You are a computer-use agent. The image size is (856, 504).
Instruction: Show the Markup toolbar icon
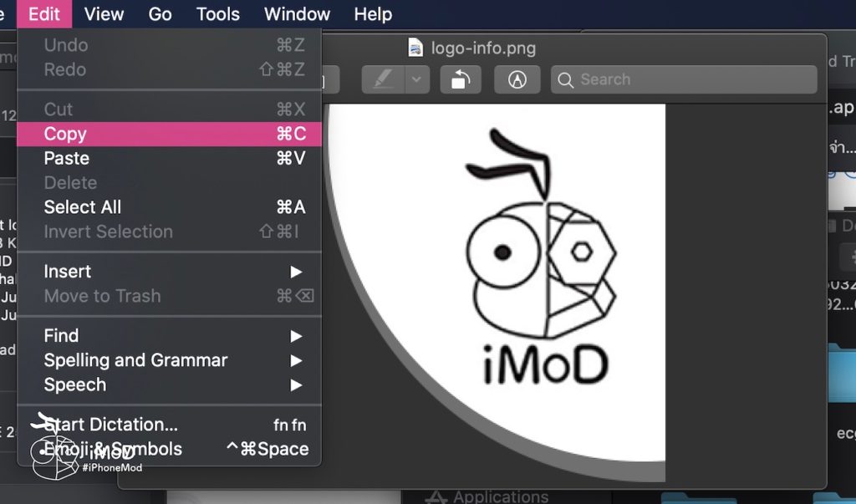(517, 79)
